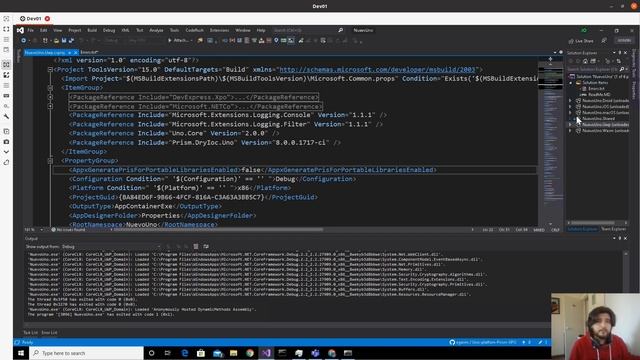The width and height of the screenshot is (640, 360).
Task: Click the Clear All output icon
Action: point(196,247)
